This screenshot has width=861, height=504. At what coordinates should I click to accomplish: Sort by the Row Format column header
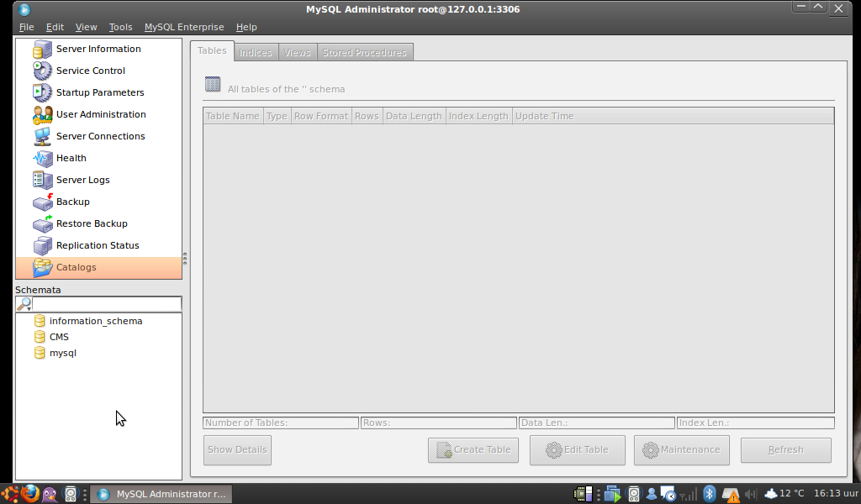321,116
